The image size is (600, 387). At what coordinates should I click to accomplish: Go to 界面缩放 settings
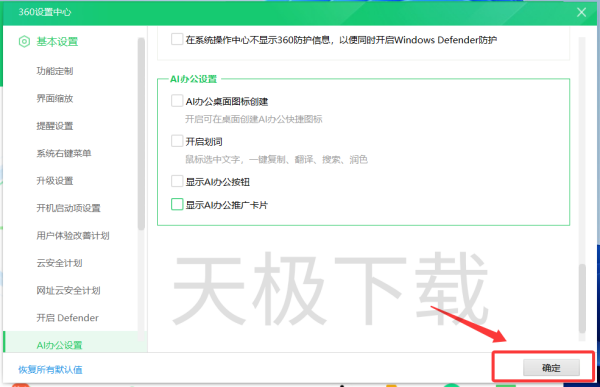(55, 98)
